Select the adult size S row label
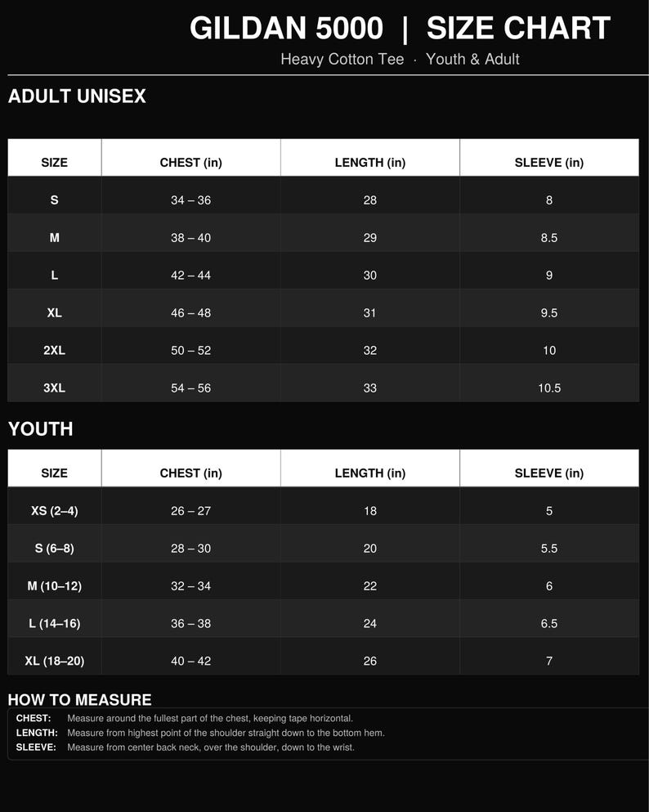This screenshot has height=812, width=649. (x=54, y=200)
